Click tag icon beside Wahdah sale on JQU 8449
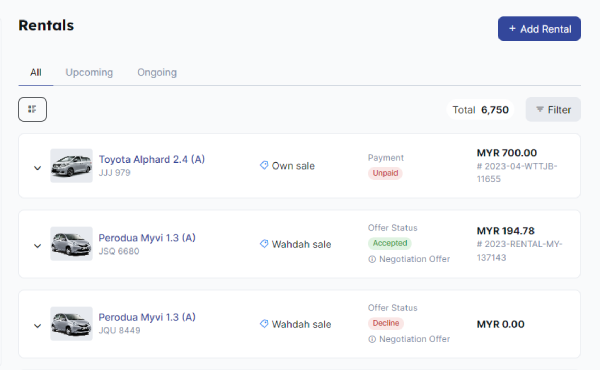The width and height of the screenshot is (600, 370). pyautogui.click(x=264, y=324)
